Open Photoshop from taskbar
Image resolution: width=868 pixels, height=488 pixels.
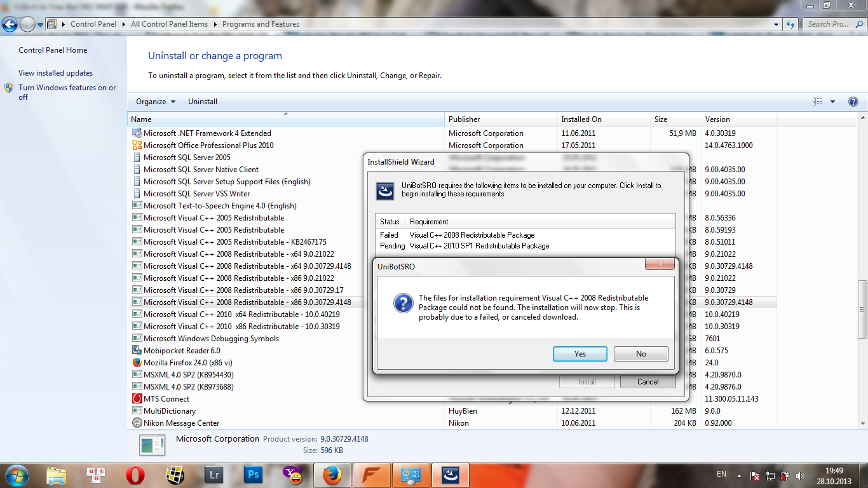point(253,475)
